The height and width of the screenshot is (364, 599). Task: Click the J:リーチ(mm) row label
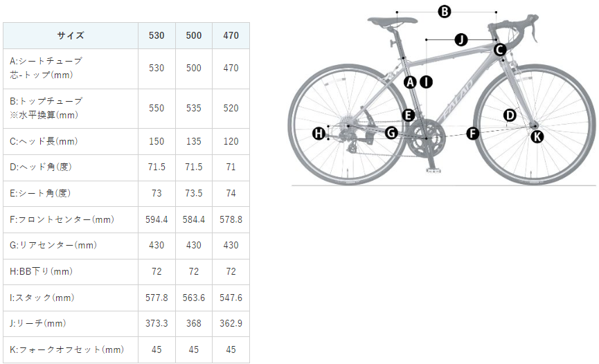[39, 323]
